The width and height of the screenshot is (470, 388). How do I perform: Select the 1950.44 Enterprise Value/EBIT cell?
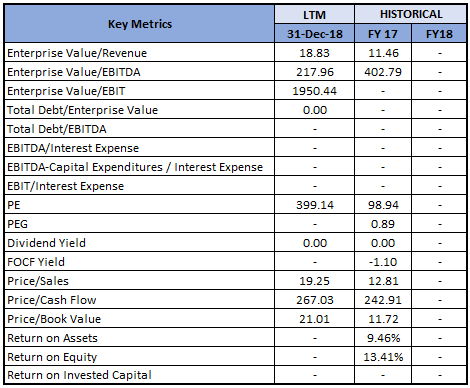(x=314, y=91)
